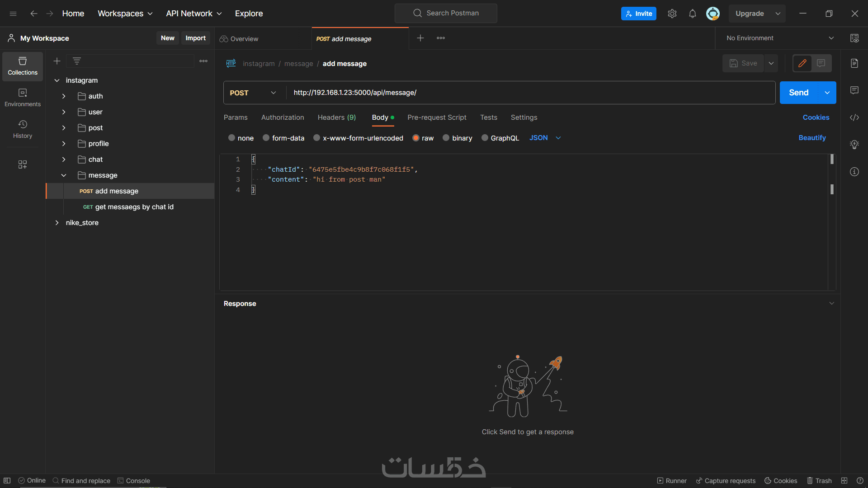Expand the chat folder
The height and width of the screenshot is (488, 868).
pos(64,160)
